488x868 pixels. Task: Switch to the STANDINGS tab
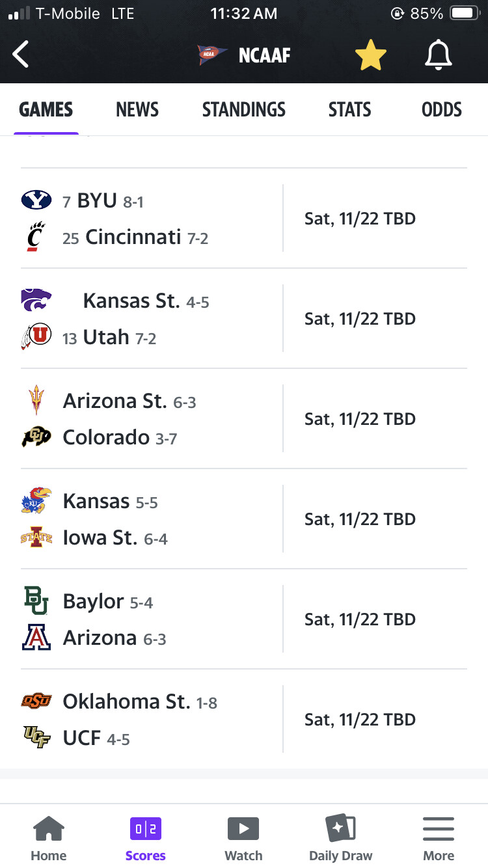click(x=243, y=109)
